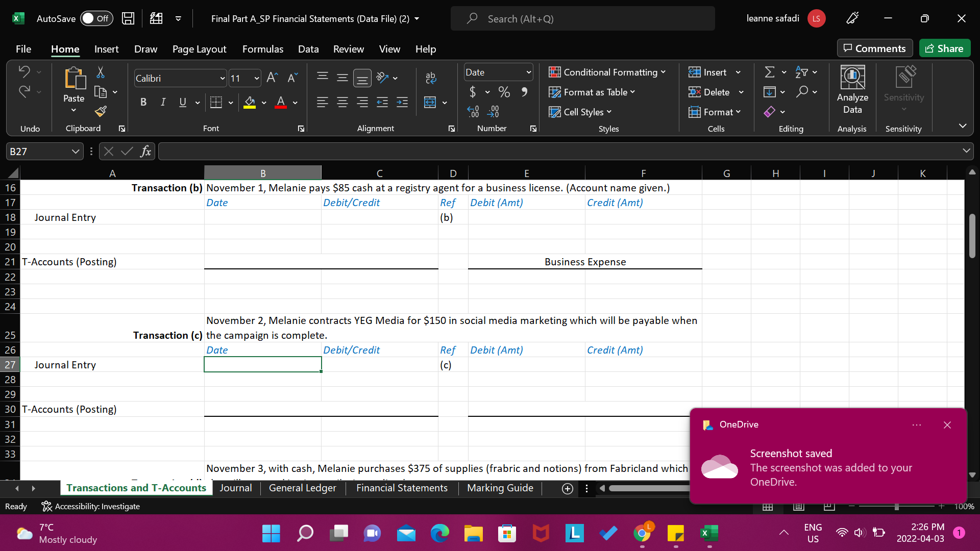The width and height of the screenshot is (980, 551).
Task: Adjust the zoom slider
Action: (x=896, y=506)
